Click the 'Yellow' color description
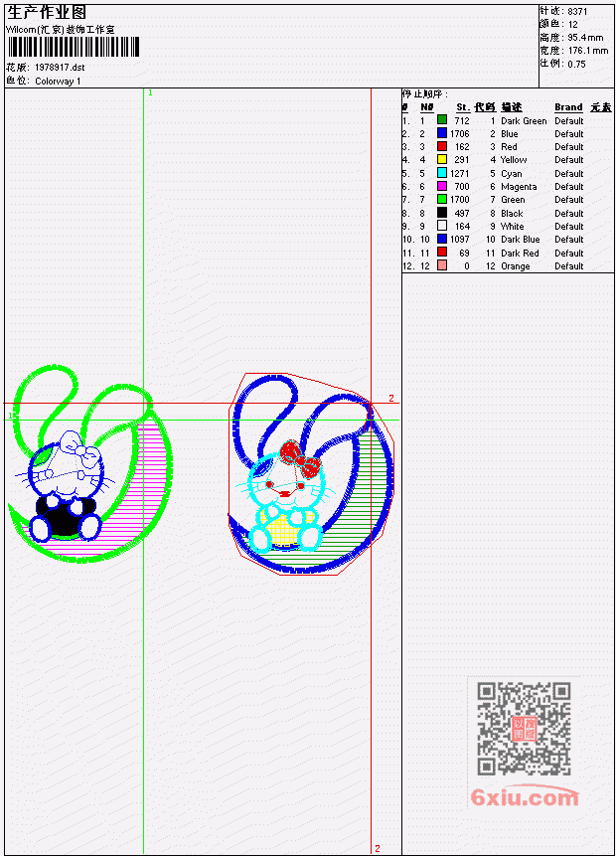This screenshot has width=616, height=856. click(x=514, y=160)
